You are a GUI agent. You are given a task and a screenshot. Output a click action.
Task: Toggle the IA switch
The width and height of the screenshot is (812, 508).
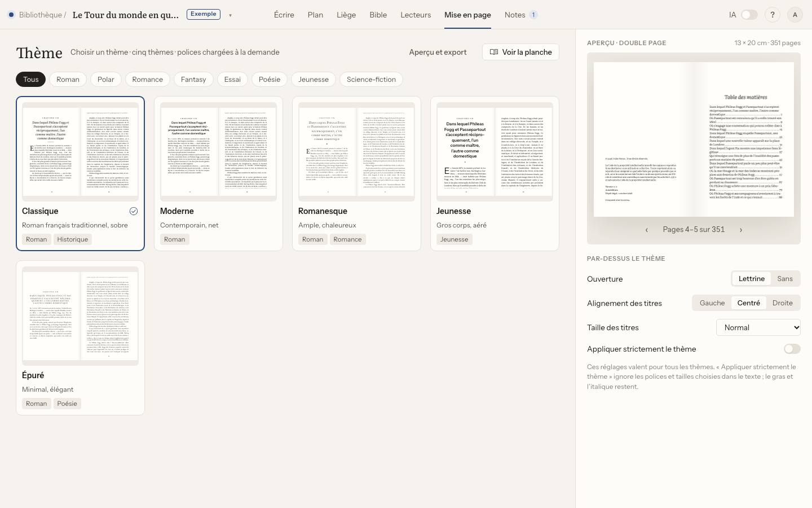[x=749, y=15]
